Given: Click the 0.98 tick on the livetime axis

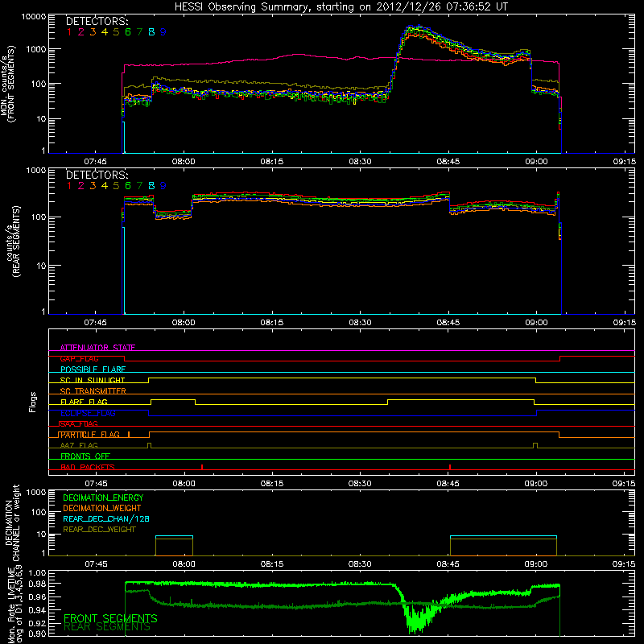Looking at the screenshot, I should click(x=38, y=584).
